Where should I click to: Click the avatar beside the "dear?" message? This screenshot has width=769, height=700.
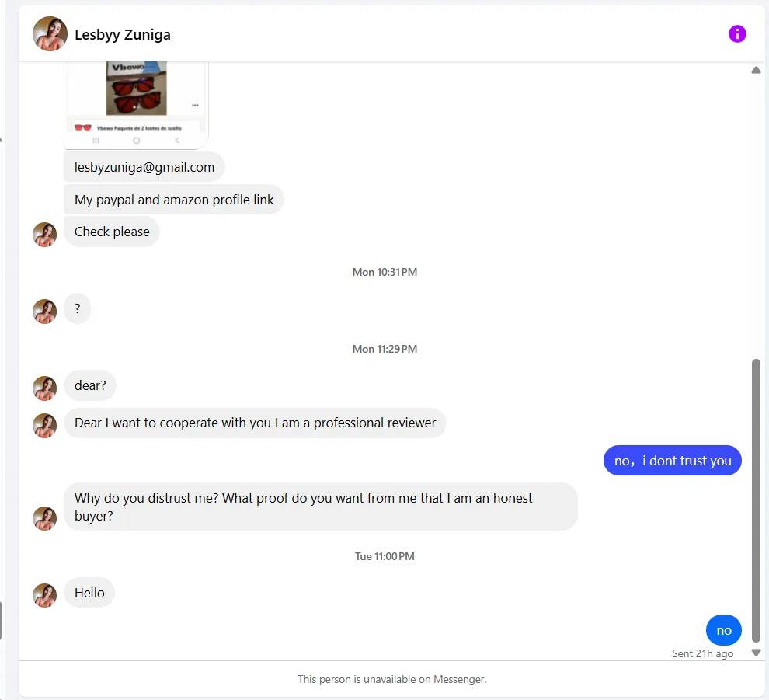(45, 388)
